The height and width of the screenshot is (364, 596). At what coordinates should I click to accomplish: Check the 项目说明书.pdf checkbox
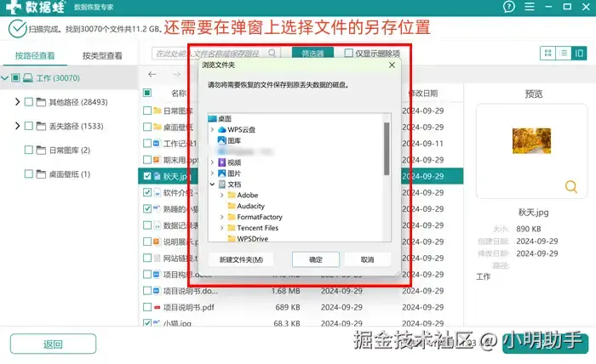pyautogui.click(x=147, y=307)
